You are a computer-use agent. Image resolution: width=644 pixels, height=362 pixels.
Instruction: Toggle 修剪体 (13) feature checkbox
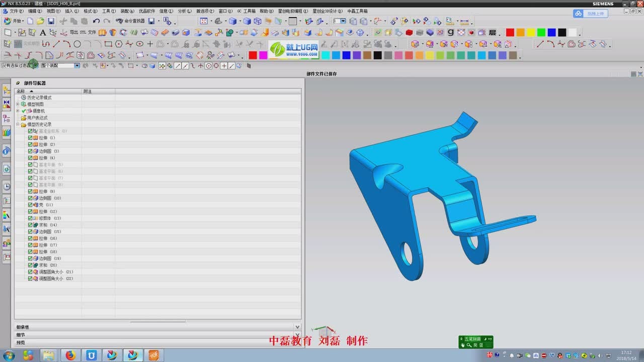pyautogui.click(x=30, y=218)
